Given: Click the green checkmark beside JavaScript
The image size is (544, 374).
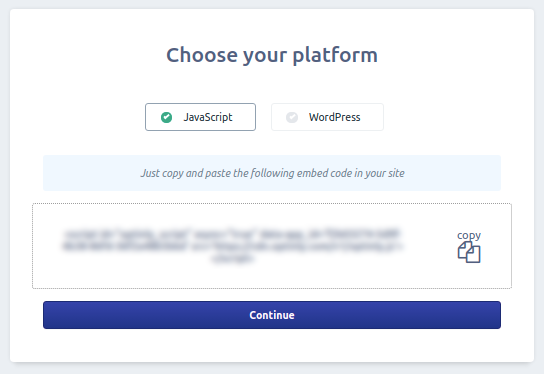Looking at the screenshot, I should pyautogui.click(x=167, y=117).
